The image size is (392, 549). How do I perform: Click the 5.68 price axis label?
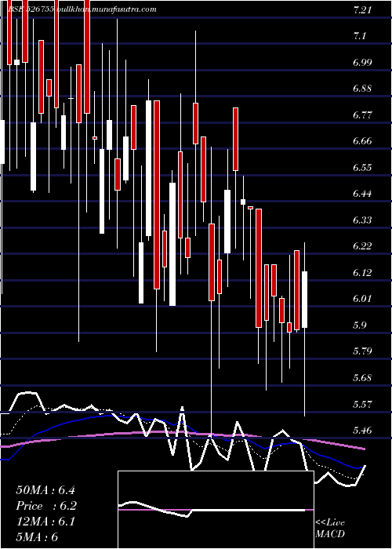(362, 377)
